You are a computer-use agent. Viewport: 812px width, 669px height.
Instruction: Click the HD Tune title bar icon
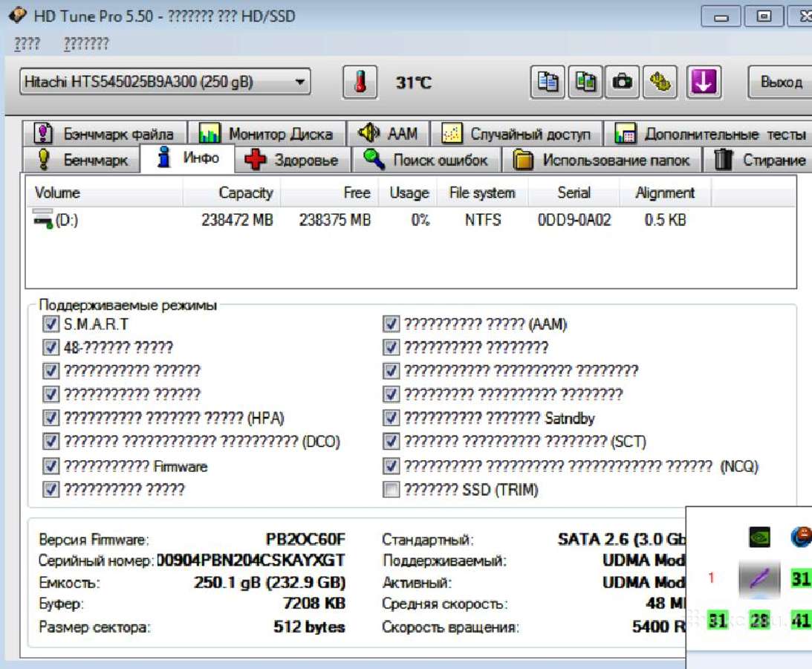click(x=17, y=15)
